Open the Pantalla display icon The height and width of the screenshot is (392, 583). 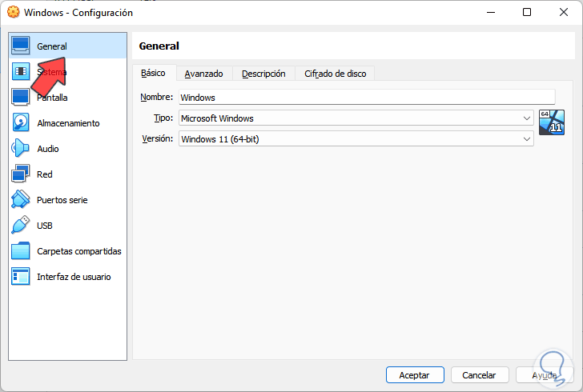pos(22,98)
